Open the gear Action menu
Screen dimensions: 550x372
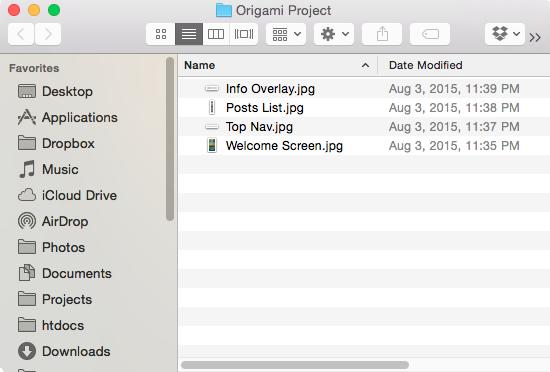(x=334, y=34)
